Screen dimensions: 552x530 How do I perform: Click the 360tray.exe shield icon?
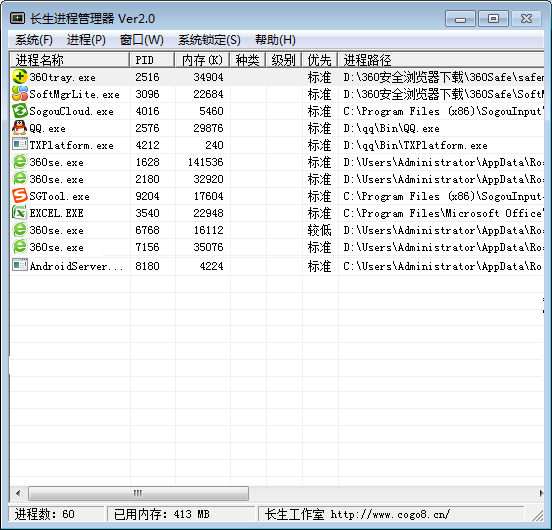coord(20,77)
